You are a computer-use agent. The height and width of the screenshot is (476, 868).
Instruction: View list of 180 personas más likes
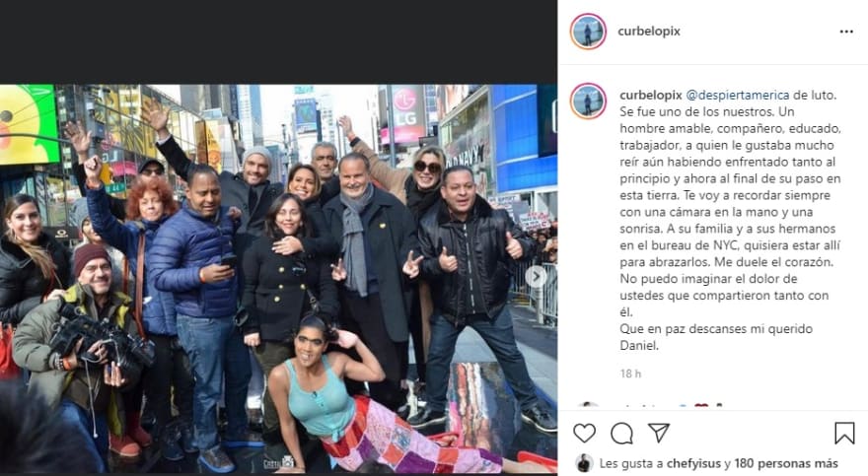[x=786, y=463]
